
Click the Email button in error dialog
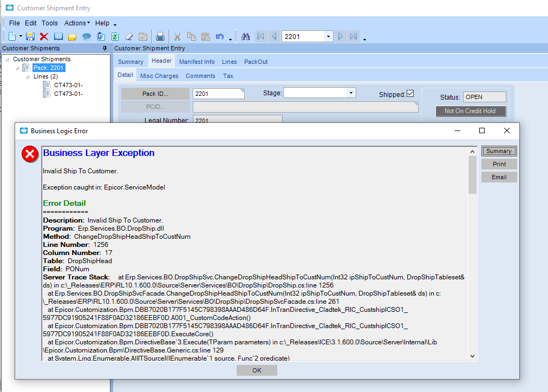tap(499, 177)
